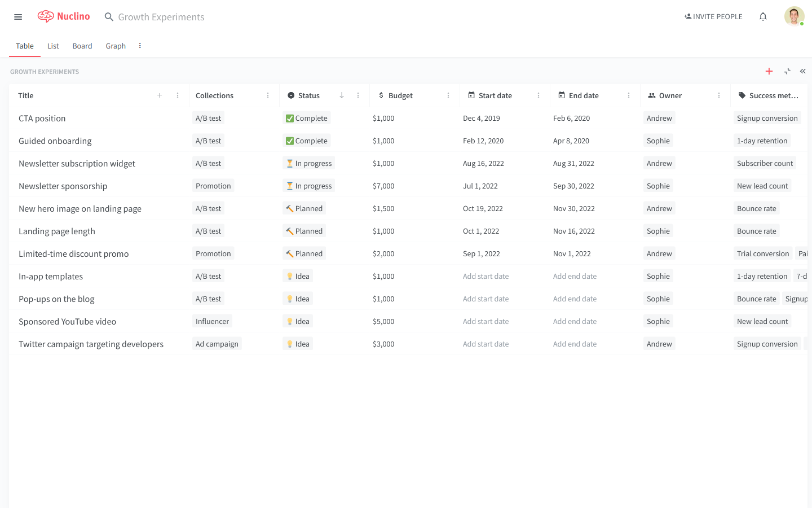Screen dimensions: 812x508
Task: Click the Influencer collection tag
Action: [x=213, y=321]
